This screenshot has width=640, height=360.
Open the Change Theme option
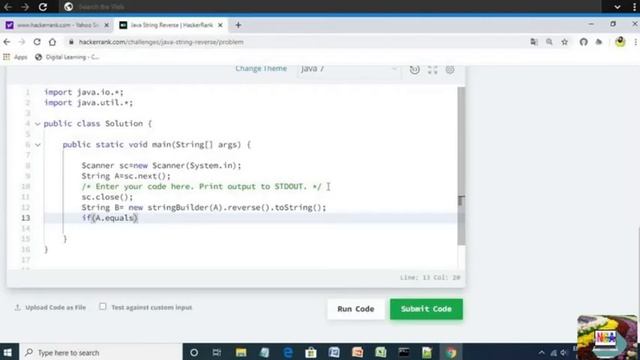pyautogui.click(x=261, y=69)
